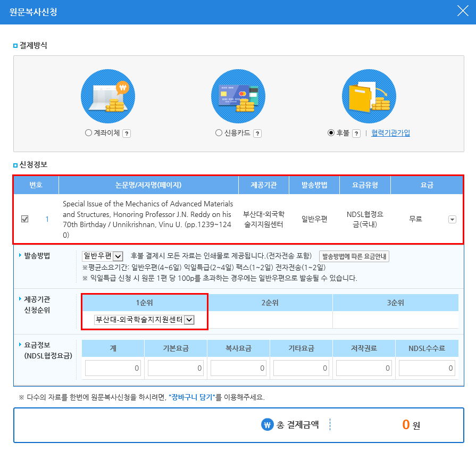
Task: Click the 번호 column header
Action: pyautogui.click(x=36, y=185)
